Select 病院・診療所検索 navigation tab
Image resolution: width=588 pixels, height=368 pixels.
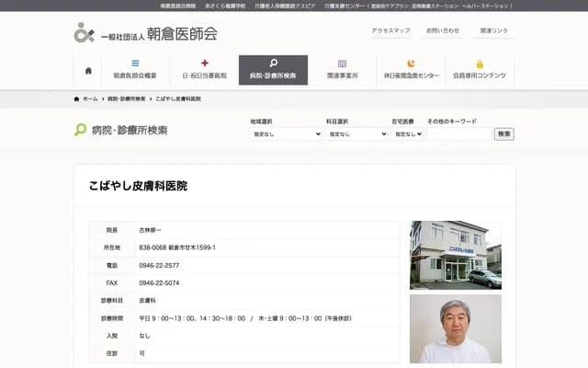click(274, 70)
